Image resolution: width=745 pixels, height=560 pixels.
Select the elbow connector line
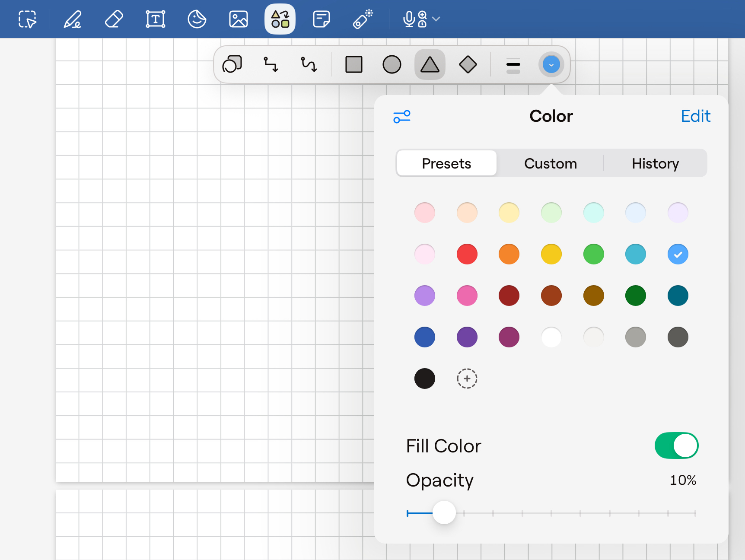271,64
